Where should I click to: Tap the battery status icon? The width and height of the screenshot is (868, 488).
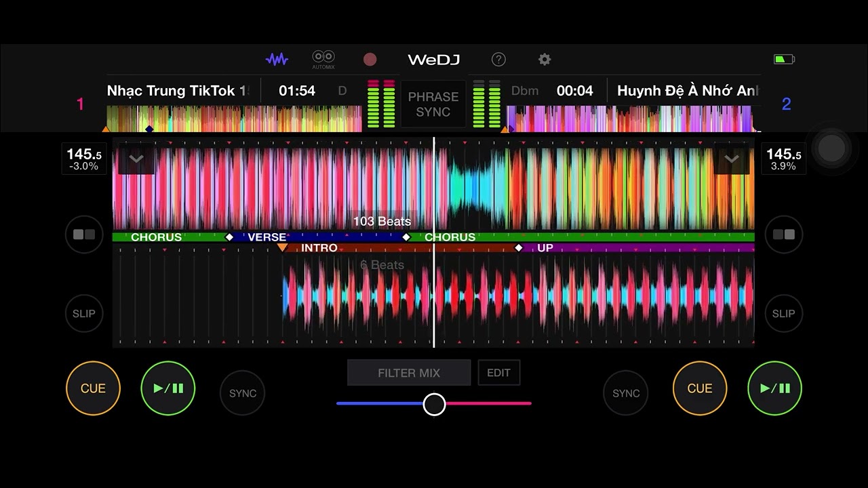(x=784, y=60)
